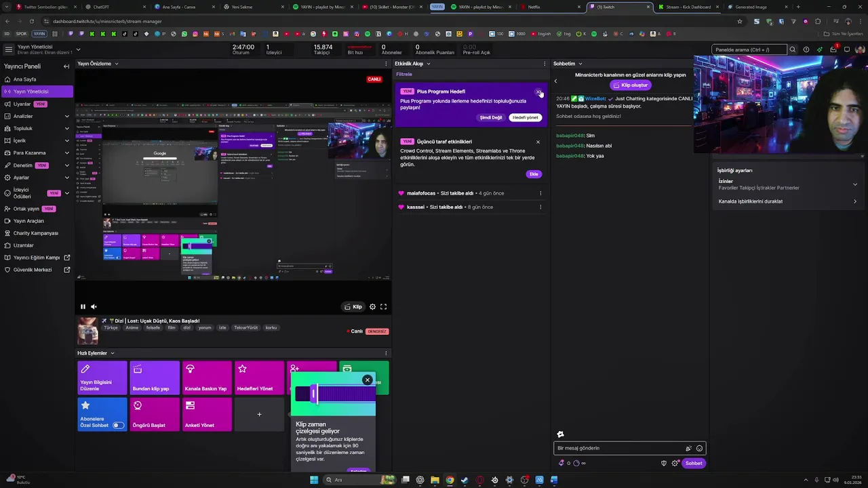Dismiss the Plus Programı Hedefi card

[x=538, y=91]
